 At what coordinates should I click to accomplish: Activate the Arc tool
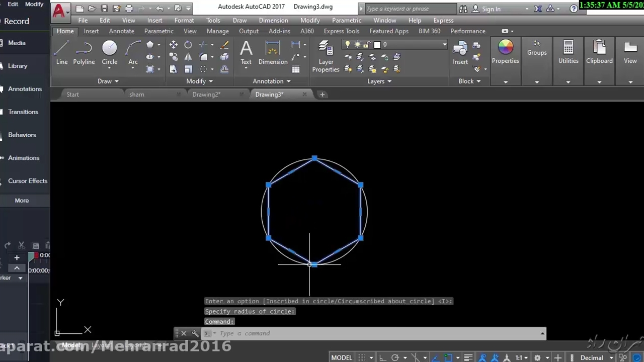pyautogui.click(x=133, y=53)
